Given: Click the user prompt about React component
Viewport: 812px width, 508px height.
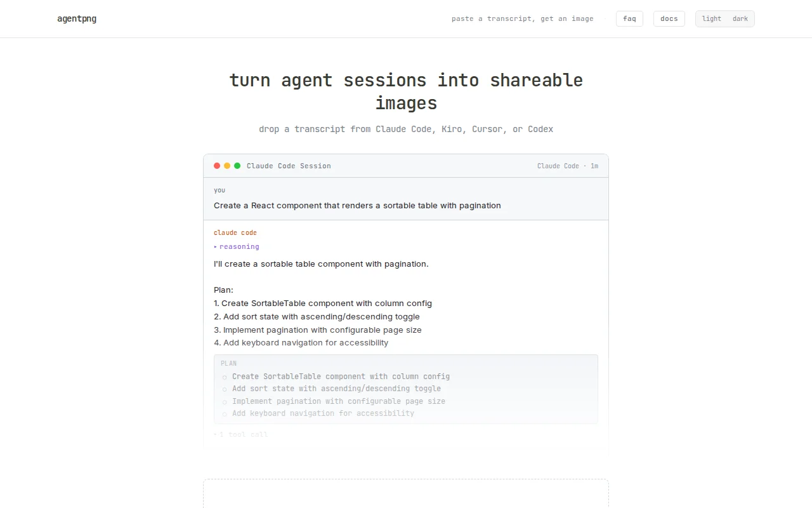Looking at the screenshot, I should (x=357, y=205).
